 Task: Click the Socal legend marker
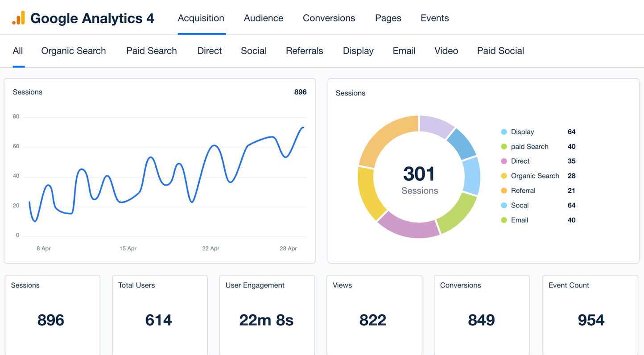pos(503,205)
